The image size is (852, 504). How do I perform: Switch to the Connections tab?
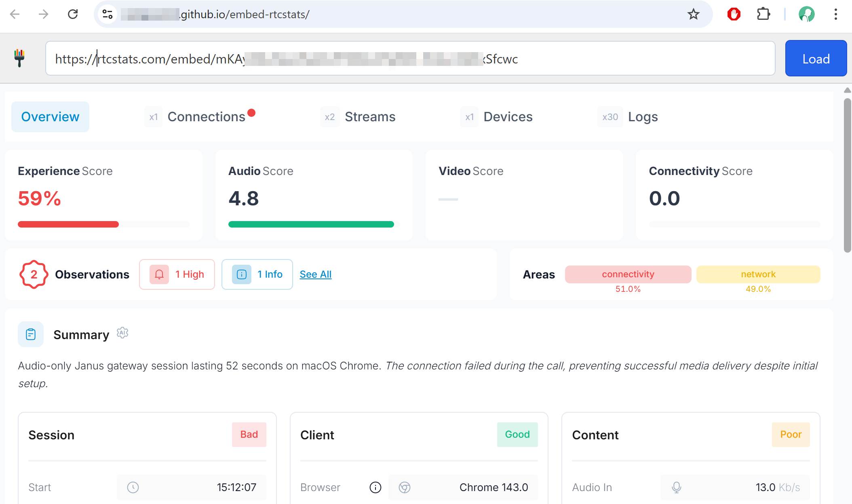coord(207,116)
